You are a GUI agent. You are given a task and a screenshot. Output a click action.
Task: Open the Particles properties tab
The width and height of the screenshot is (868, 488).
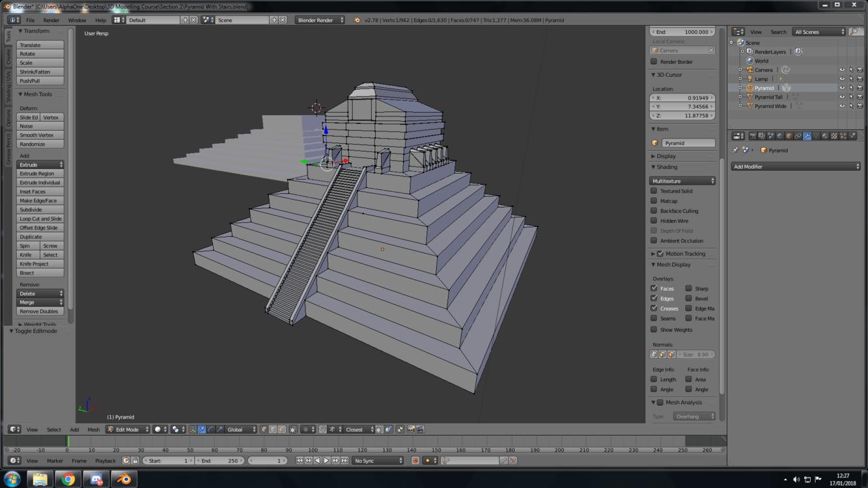[x=843, y=136]
